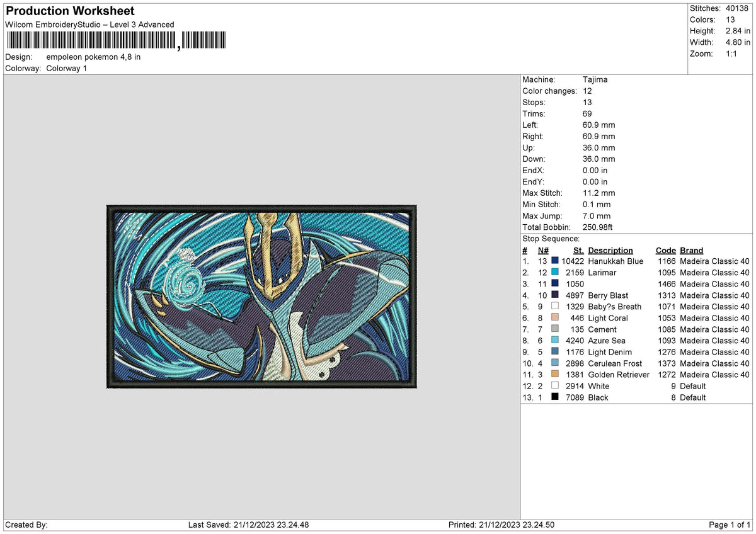Click the Max Stitch value 11.2 mm
This screenshot has height=534, width=756.
(x=599, y=193)
